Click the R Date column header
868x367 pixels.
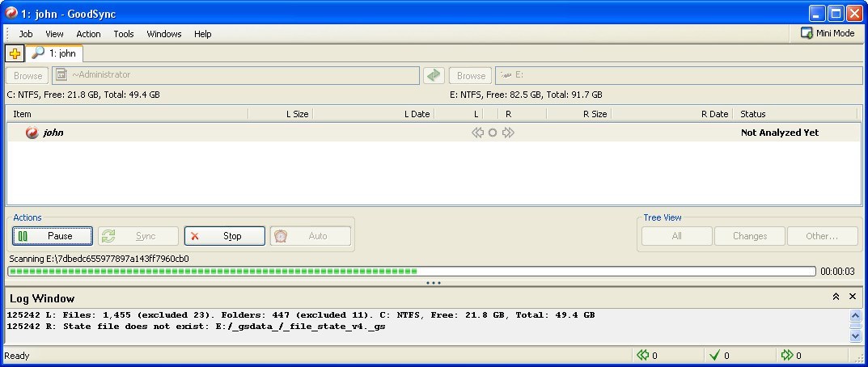pos(672,114)
